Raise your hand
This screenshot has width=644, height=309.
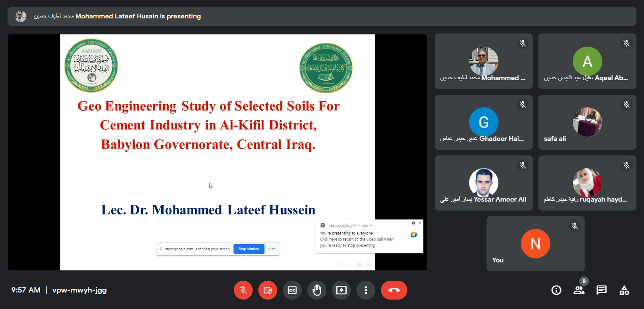coord(317,290)
